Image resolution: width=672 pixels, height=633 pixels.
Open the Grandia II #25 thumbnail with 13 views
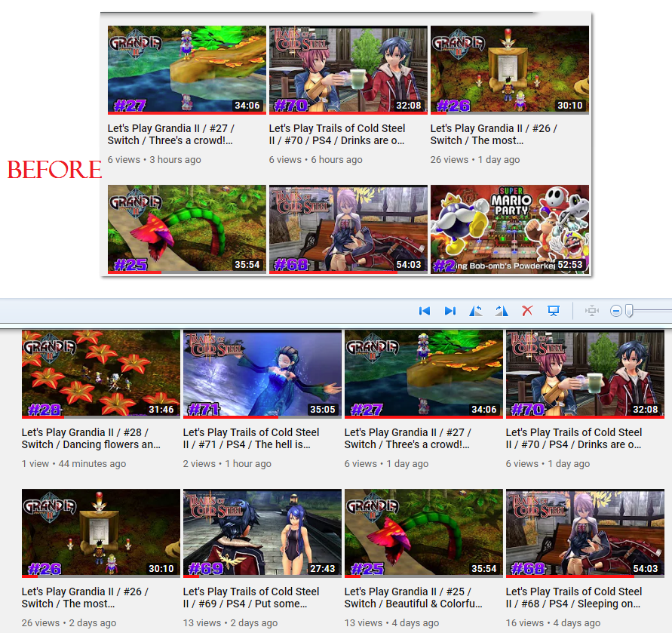pyautogui.click(x=423, y=533)
